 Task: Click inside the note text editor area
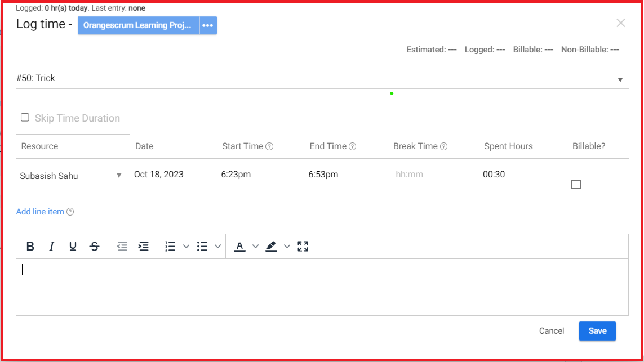322,287
